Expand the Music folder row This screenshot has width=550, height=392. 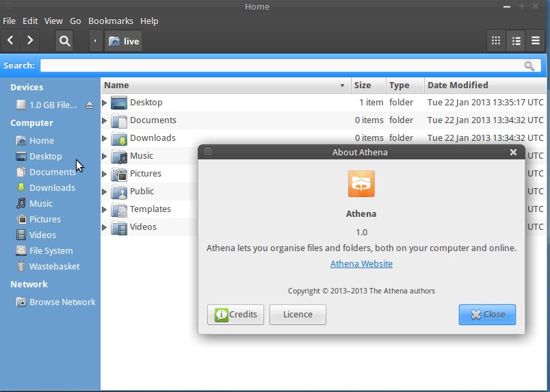104,156
